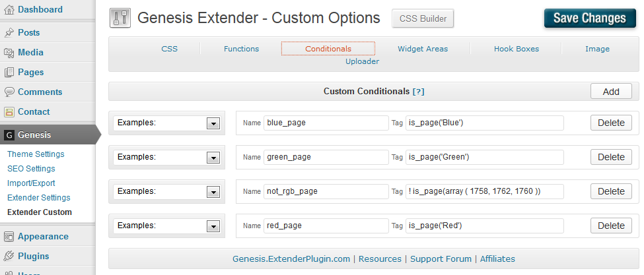Go to SEO Settings submenu
Screen dimensions: 644x275
click(31, 168)
